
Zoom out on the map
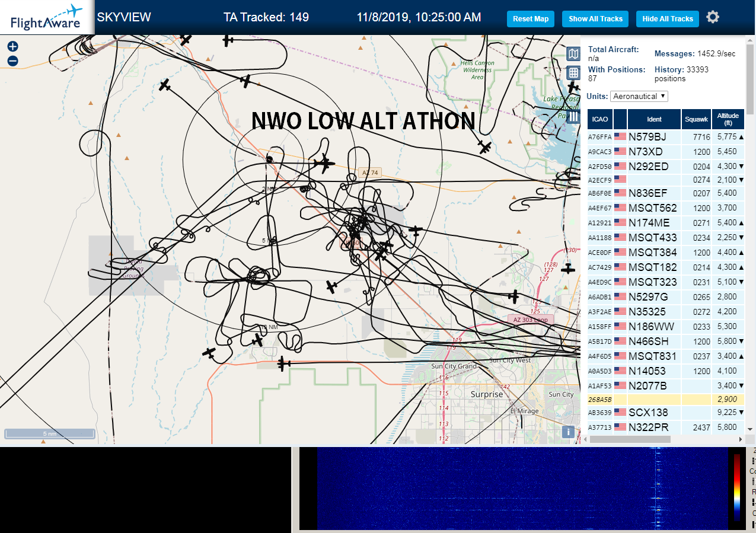point(12,60)
